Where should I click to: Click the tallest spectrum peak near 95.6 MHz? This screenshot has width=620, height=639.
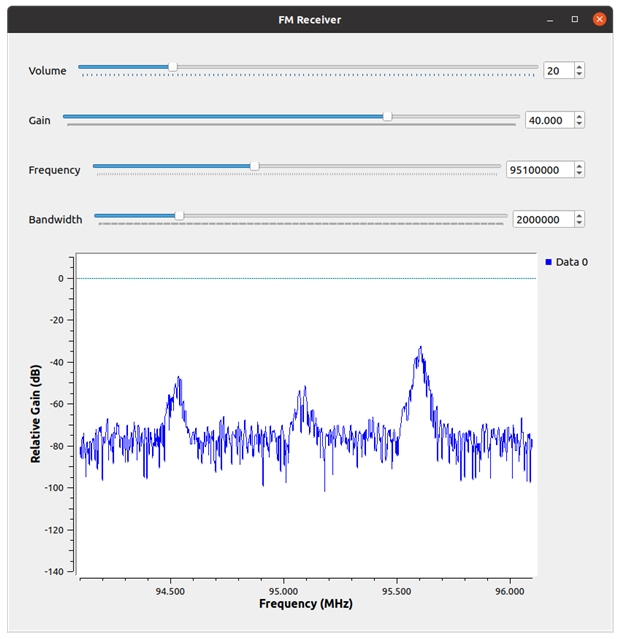coord(421,349)
